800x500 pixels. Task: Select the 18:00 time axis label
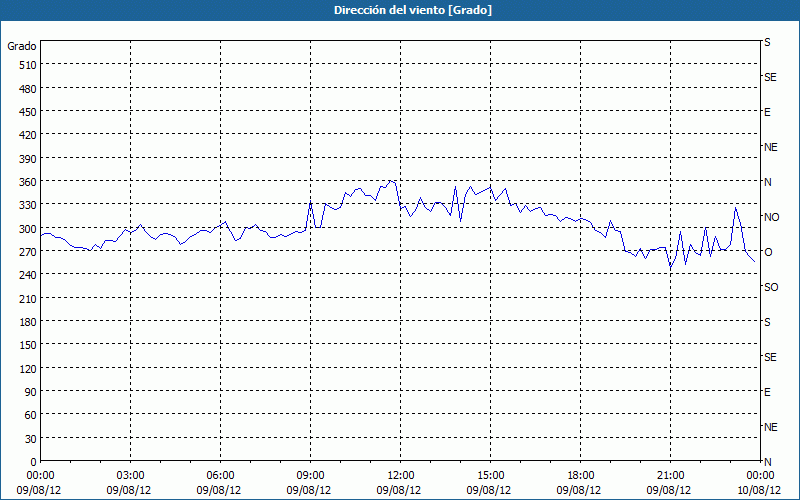(x=580, y=476)
